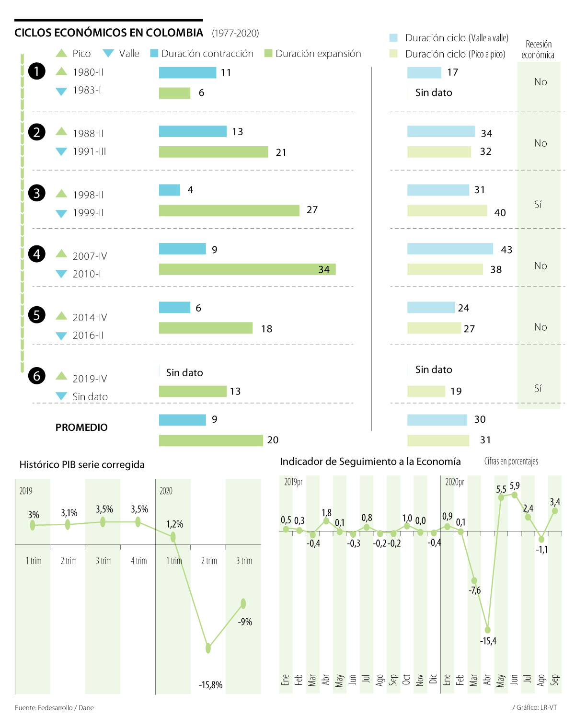Click the blue valley triangle beside 2010-I
This screenshot has height=728, width=575.
[x=61, y=274]
